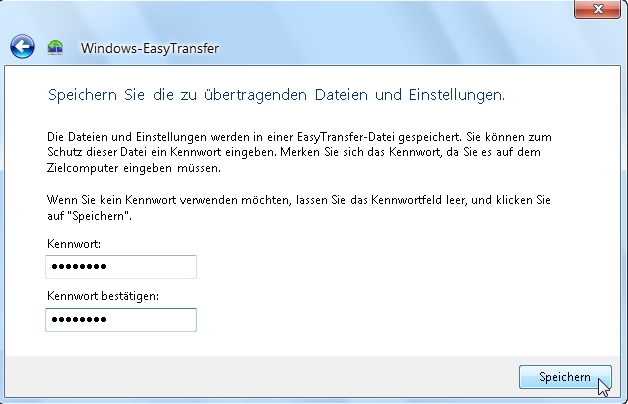628x404 pixels.
Task: Click the 'Kennwort:' label
Action: click(74, 244)
